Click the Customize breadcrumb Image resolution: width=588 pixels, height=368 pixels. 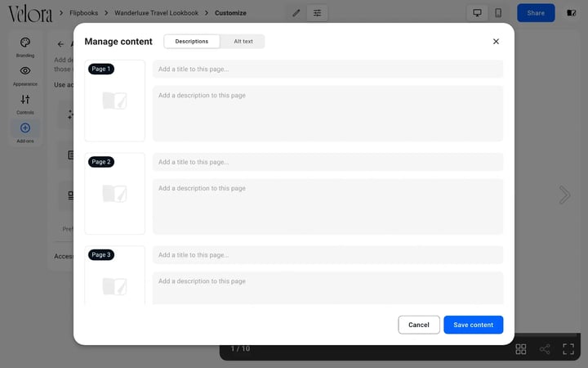click(230, 13)
